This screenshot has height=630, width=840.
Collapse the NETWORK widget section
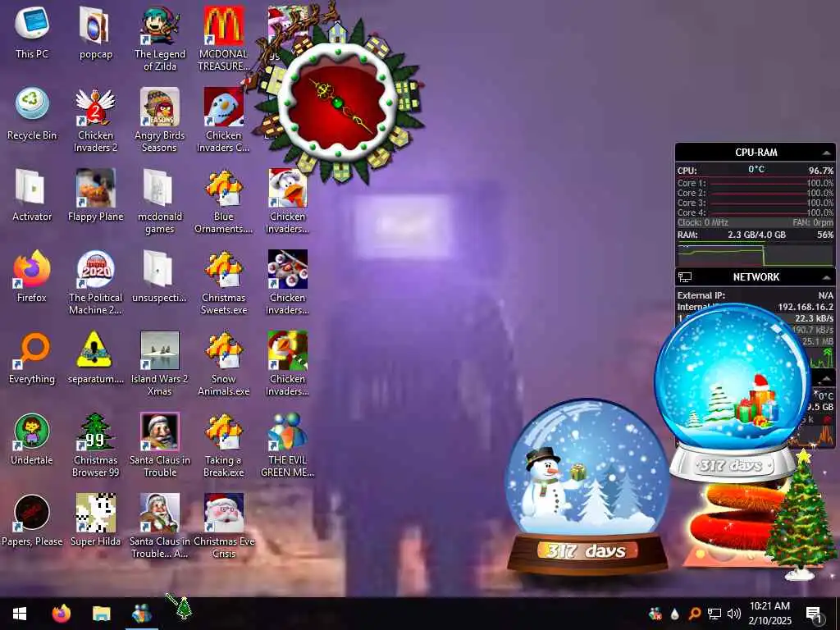coord(826,277)
